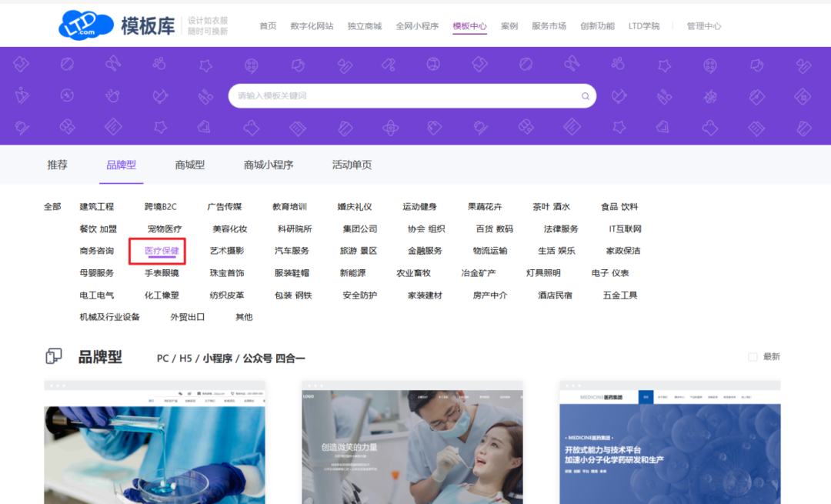831x504 pixels.
Task: Open 独立商城 navigation item
Action: (x=364, y=26)
